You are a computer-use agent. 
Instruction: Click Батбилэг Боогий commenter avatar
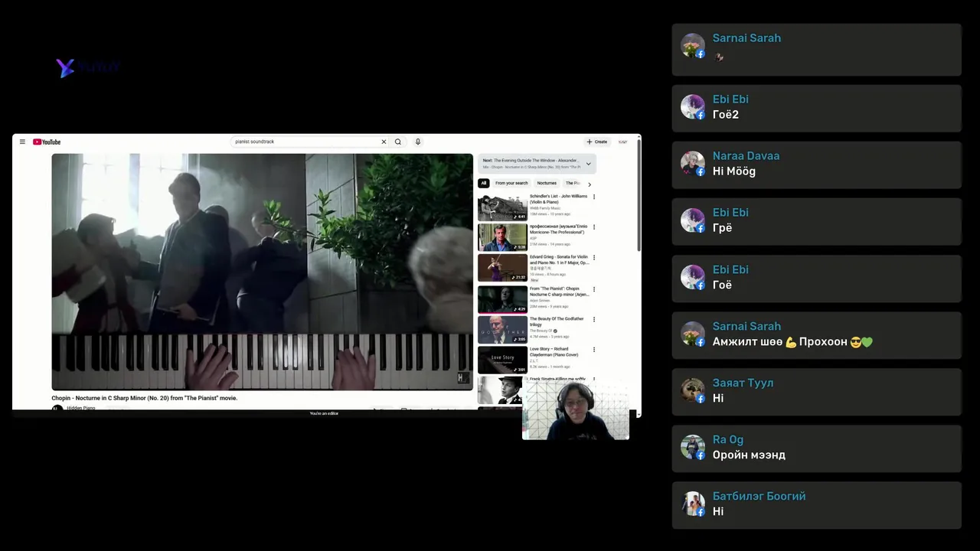(693, 504)
